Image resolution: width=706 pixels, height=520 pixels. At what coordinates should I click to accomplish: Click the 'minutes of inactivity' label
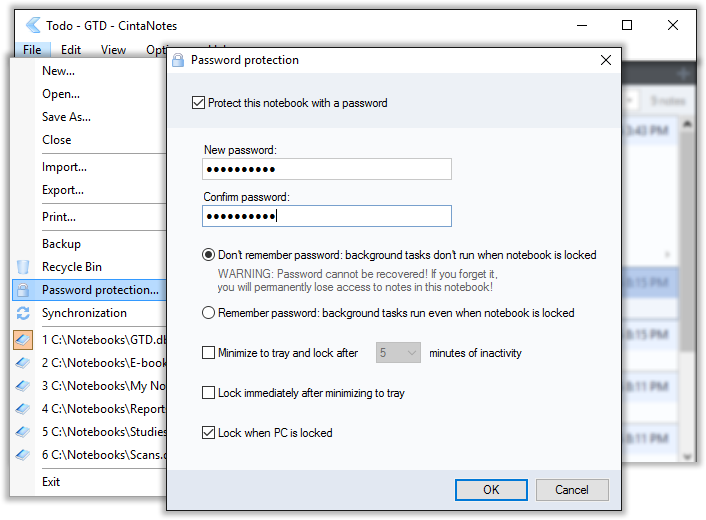tap(475, 353)
